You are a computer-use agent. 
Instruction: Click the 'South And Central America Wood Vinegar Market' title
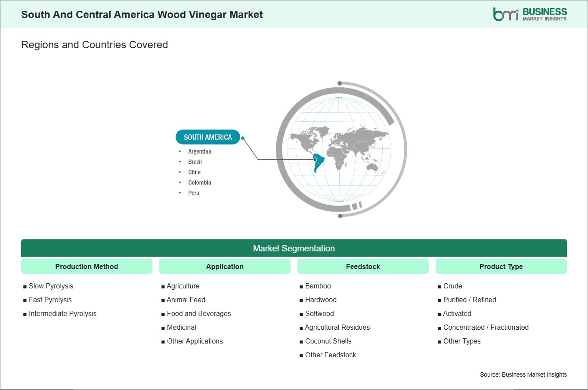point(142,15)
